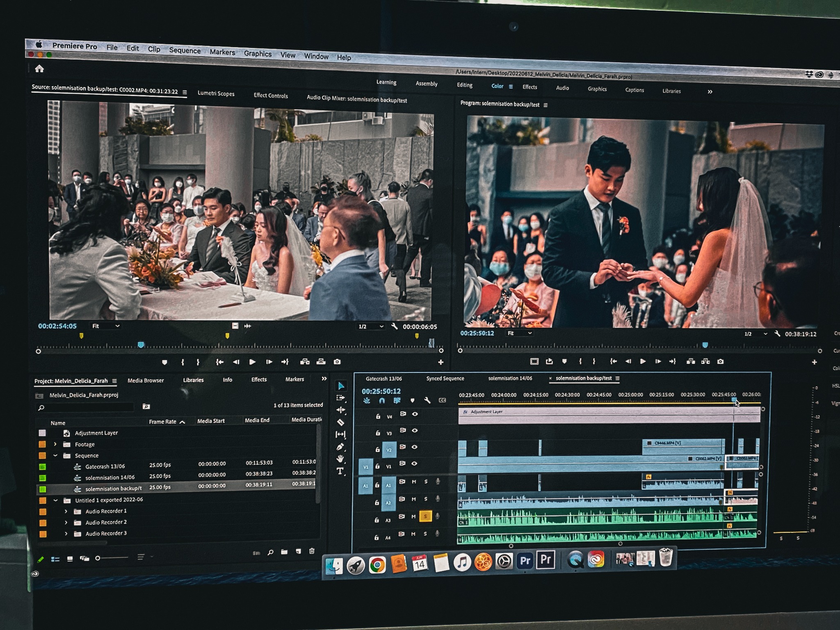
Task: Open Source monitor Fit zoom dropdown
Action: point(106,326)
